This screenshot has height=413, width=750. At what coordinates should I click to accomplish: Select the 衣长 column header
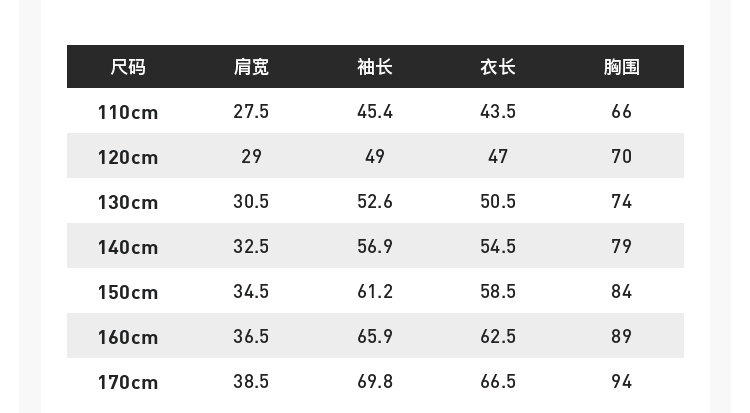pyautogui.click(x=498, y=67)
